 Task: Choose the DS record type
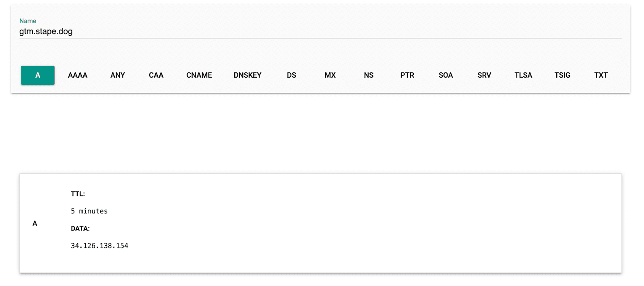tap(291, 75)
